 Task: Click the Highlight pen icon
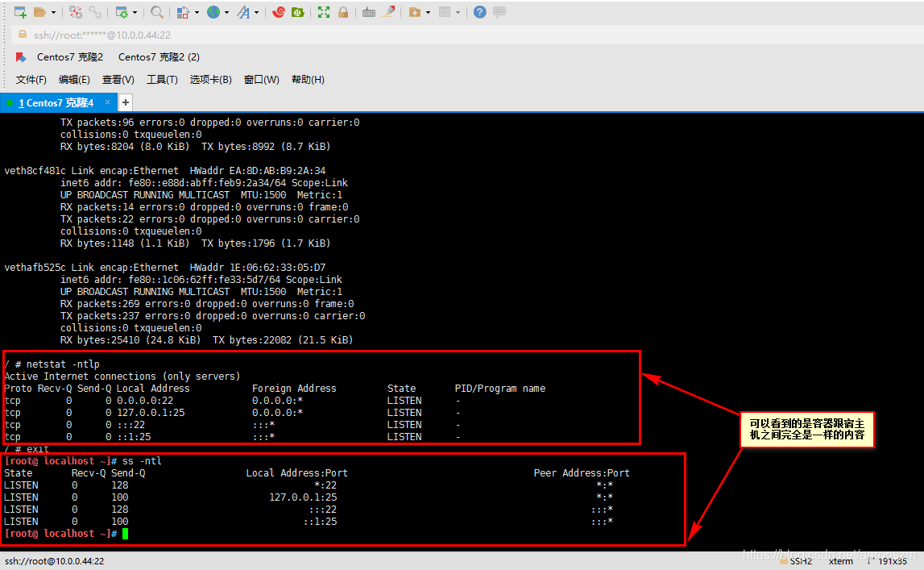point(388,12)
